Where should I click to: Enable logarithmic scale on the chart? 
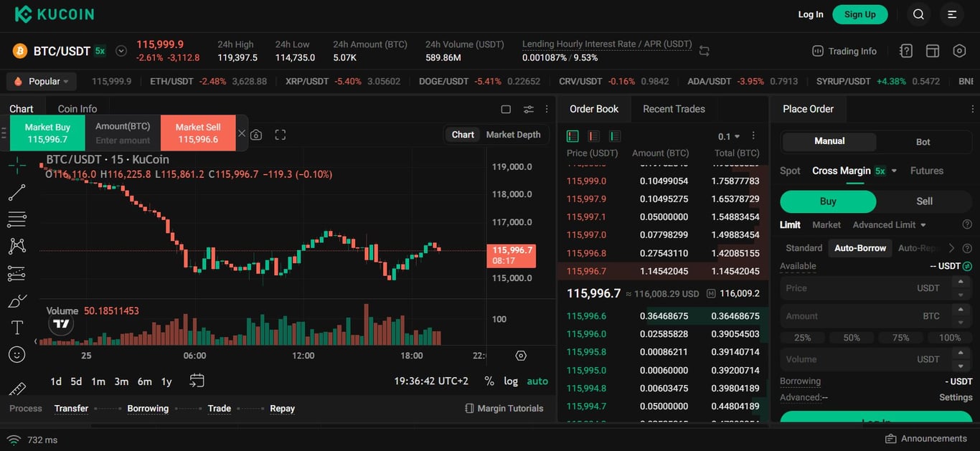[511, 381]
